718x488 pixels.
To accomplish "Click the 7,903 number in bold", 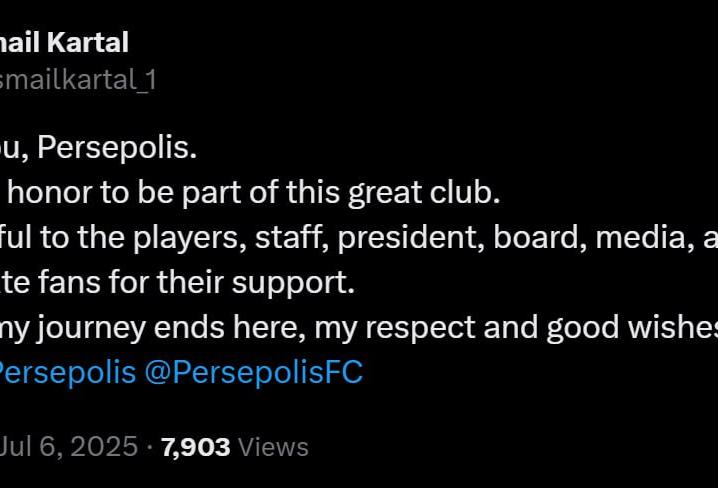I will (196, 447).
